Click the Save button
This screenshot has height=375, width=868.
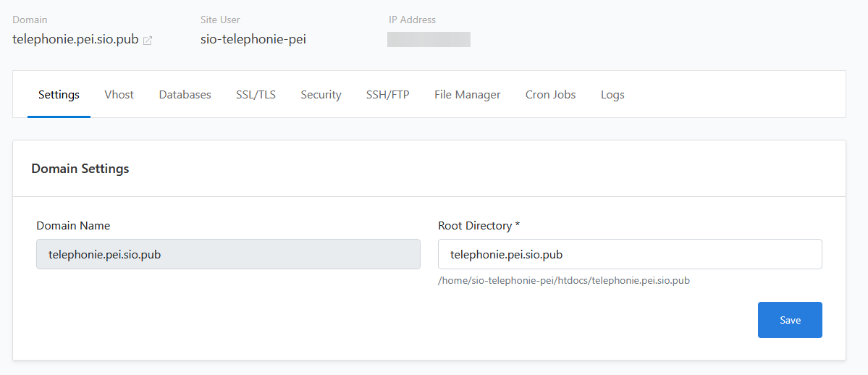(789, 320)
